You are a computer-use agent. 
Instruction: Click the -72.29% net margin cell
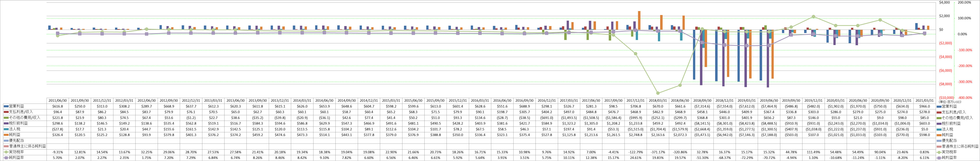point(747,158)
